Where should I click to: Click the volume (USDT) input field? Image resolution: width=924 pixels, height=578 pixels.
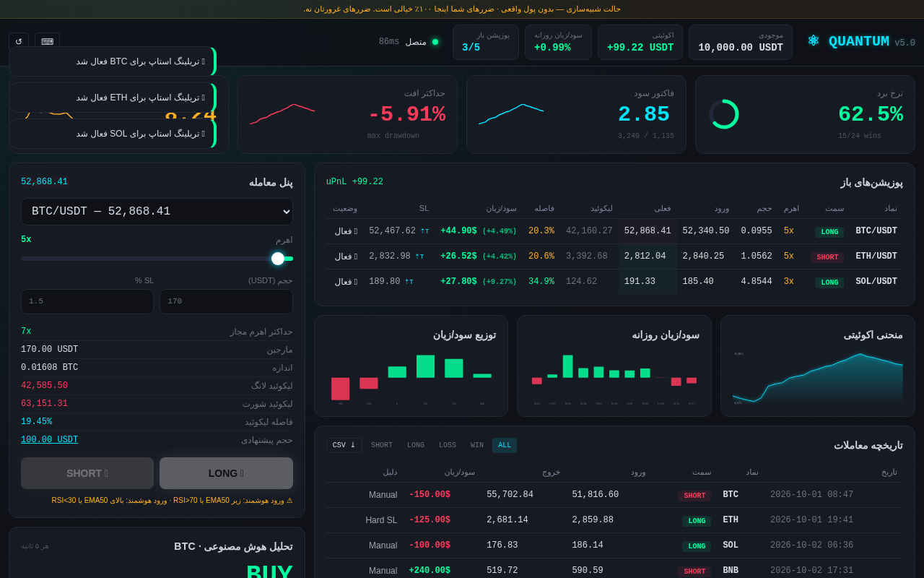[x=226, y=301]
